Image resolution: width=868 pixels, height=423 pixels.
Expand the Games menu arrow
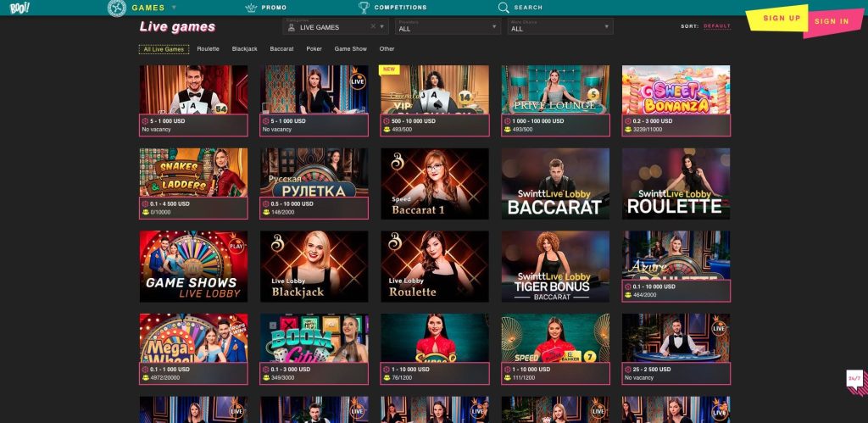pos(174,8)
